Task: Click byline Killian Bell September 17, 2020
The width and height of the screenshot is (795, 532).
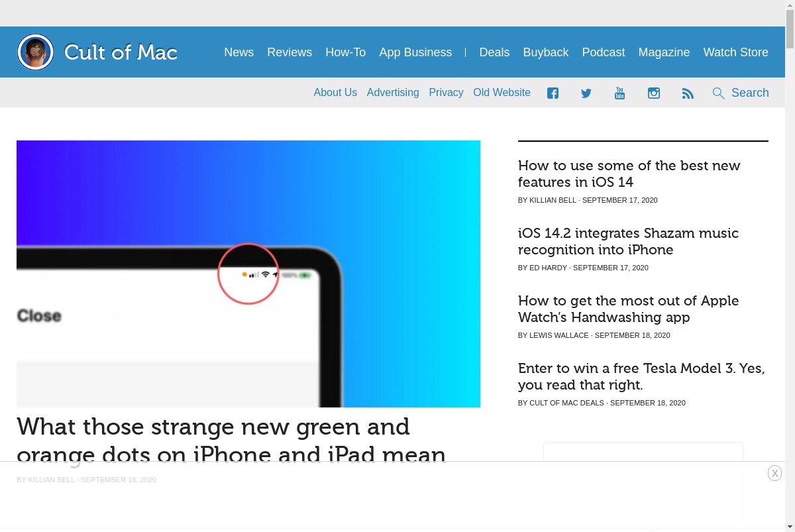Action: 588,200
